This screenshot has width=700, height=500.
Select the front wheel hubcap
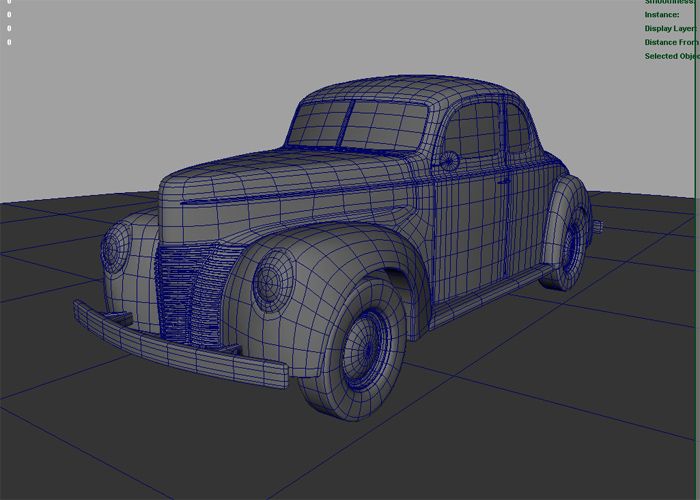click(365, 350)
